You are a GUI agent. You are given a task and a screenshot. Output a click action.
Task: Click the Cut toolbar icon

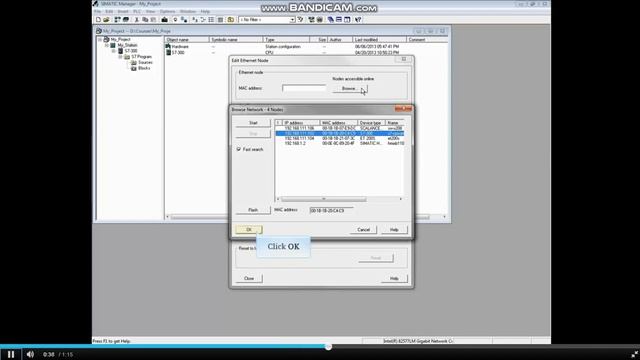click(137, 20)
